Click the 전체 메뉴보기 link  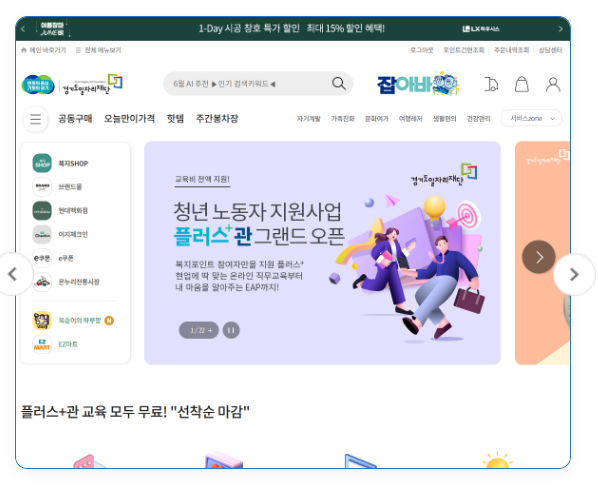[x=99, y=50]
